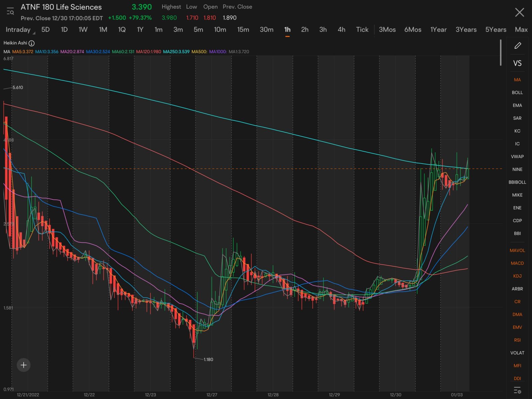Screen dimensions: 532x399
Task: Enable the BBI indicator
Action: tap(517, 233)
